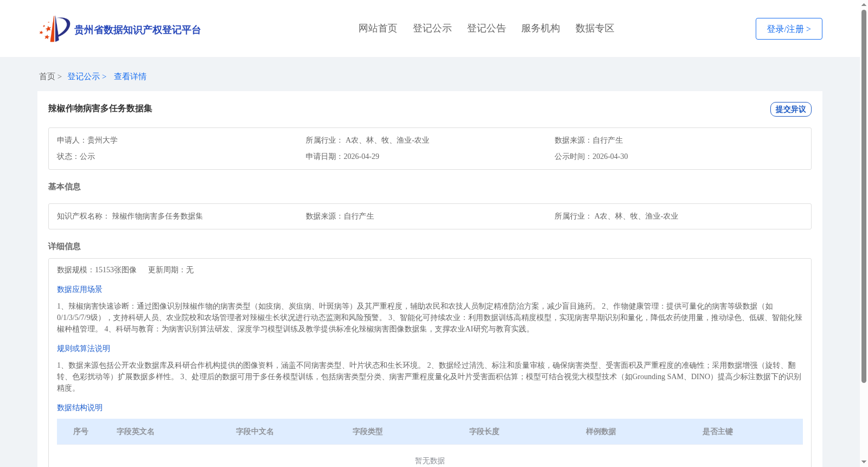Click 字段类型 column header

tap(368, 431)
